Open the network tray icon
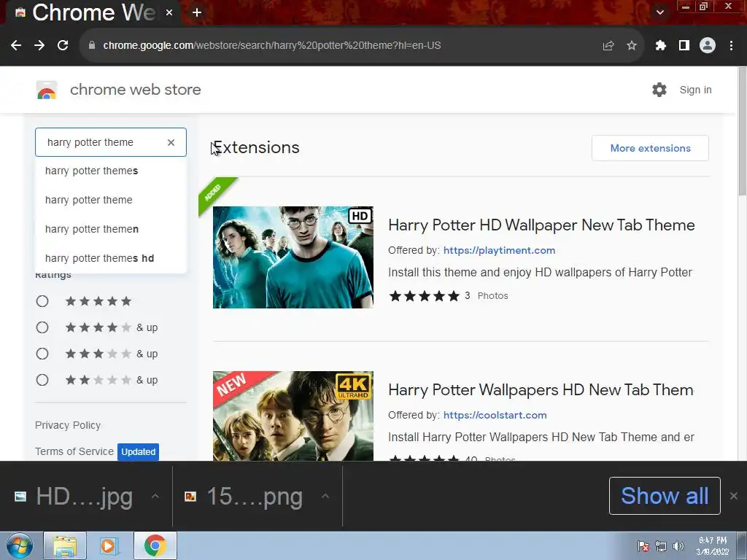747x560 pixels. coord(661,546)
